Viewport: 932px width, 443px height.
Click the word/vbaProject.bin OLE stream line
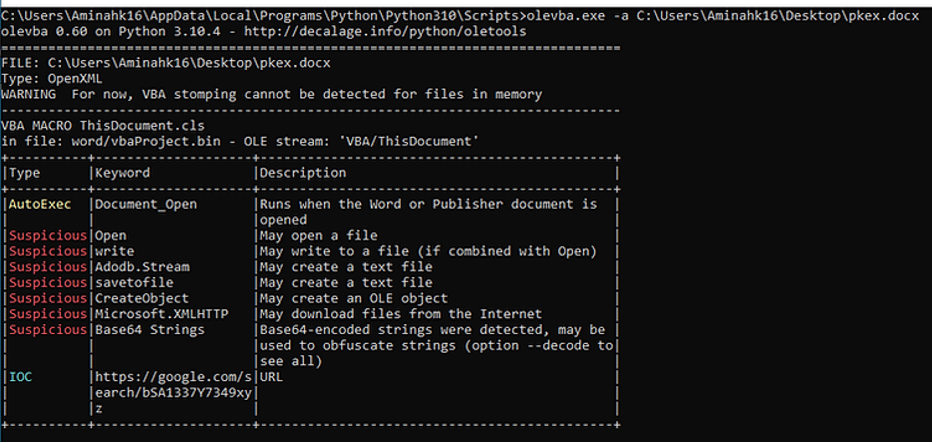[240, 141]
